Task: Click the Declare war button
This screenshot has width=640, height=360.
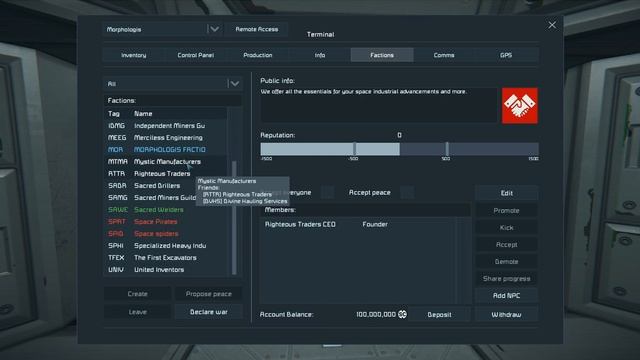Action: click(208, 312)
